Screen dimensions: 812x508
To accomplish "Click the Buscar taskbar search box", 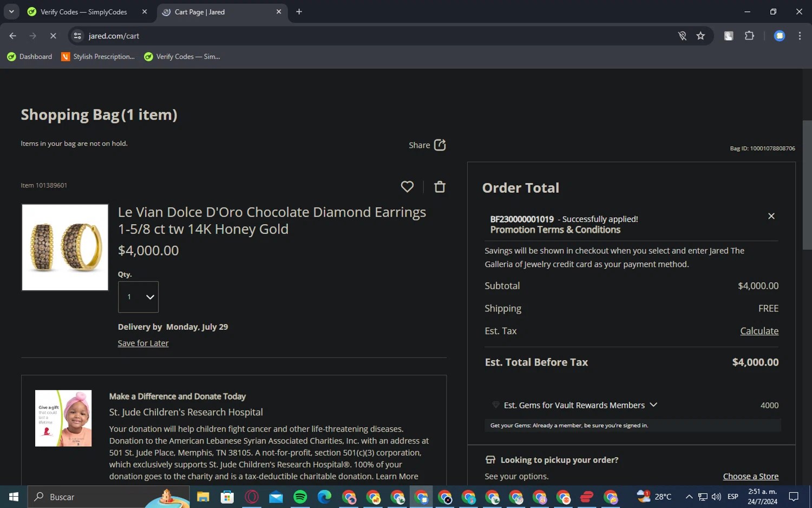I will (x=108, y=497).
